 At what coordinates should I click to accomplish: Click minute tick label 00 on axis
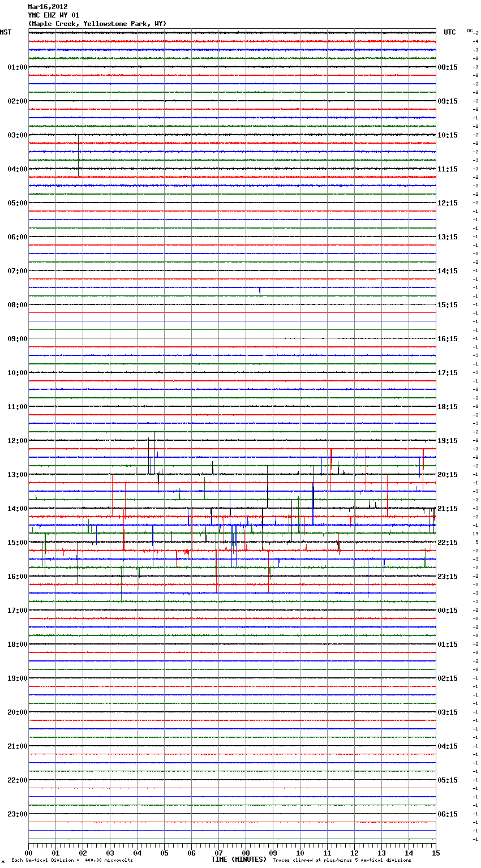tap(28, 853)
